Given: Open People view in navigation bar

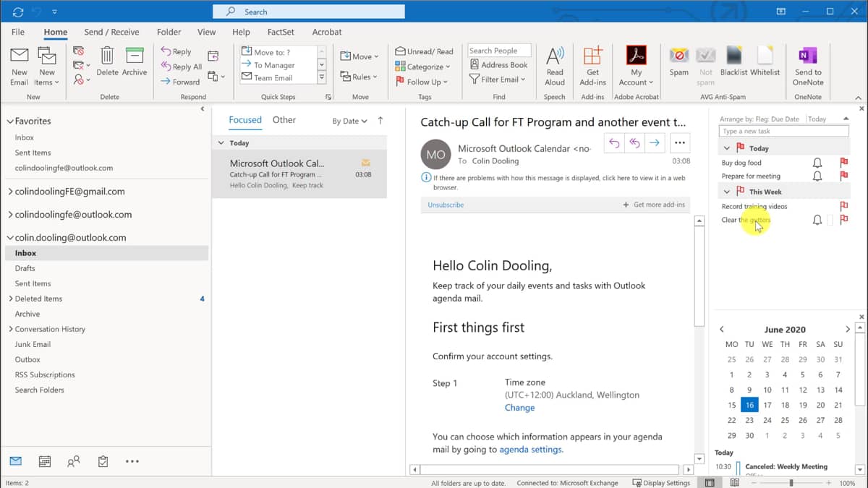Looking at the screenshot, I should point(74,461).
